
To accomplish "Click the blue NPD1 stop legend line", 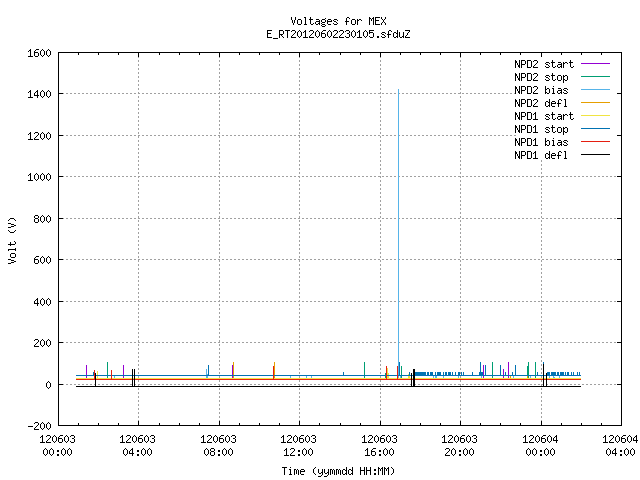I will pyautogui.click(x=595, y=129).
